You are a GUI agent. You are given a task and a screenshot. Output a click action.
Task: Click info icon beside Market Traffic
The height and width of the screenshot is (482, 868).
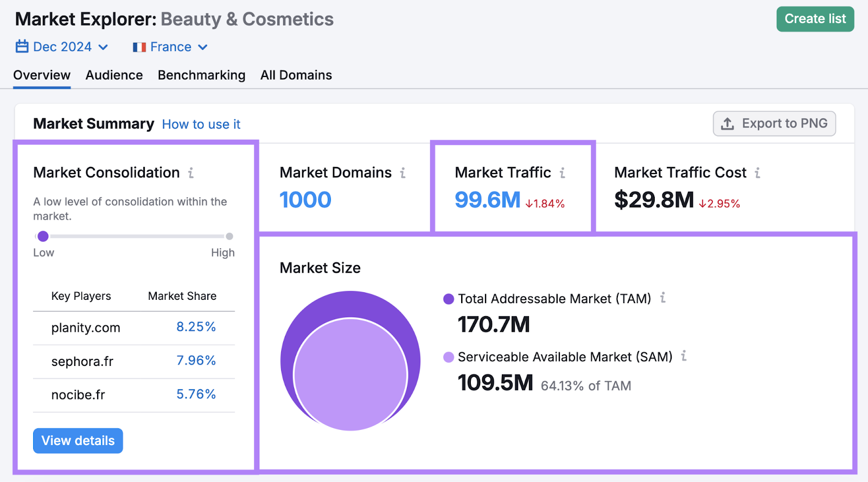coord(563,173)
